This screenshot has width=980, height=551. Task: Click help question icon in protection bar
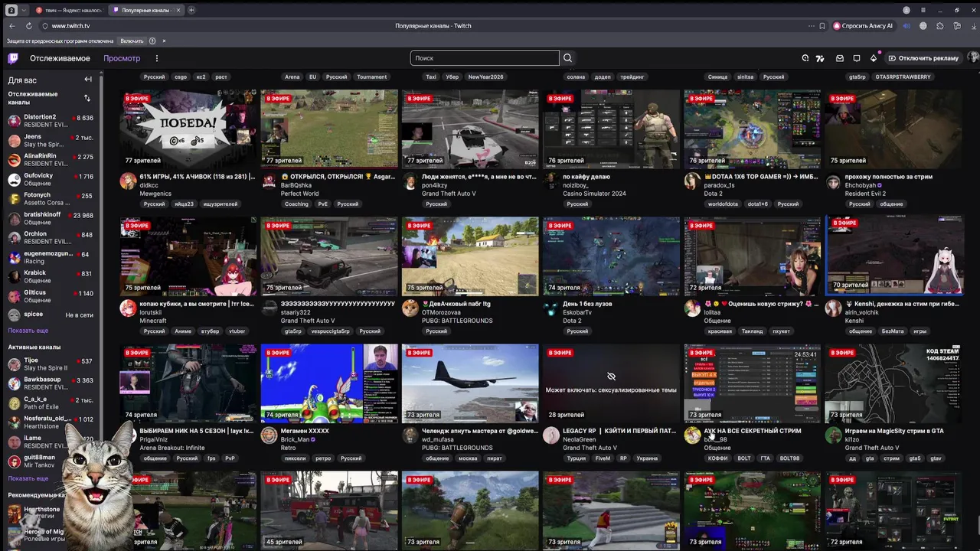click(x=152, y=41)
